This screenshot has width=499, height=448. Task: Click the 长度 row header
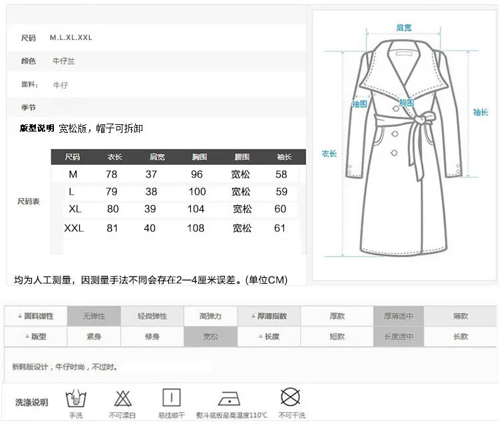(x=269, y=336)
